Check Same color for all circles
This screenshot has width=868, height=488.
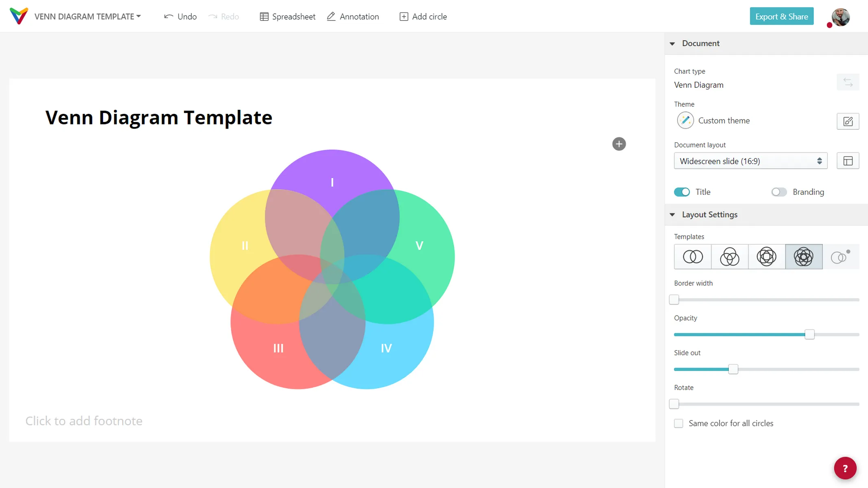(678, 423)
